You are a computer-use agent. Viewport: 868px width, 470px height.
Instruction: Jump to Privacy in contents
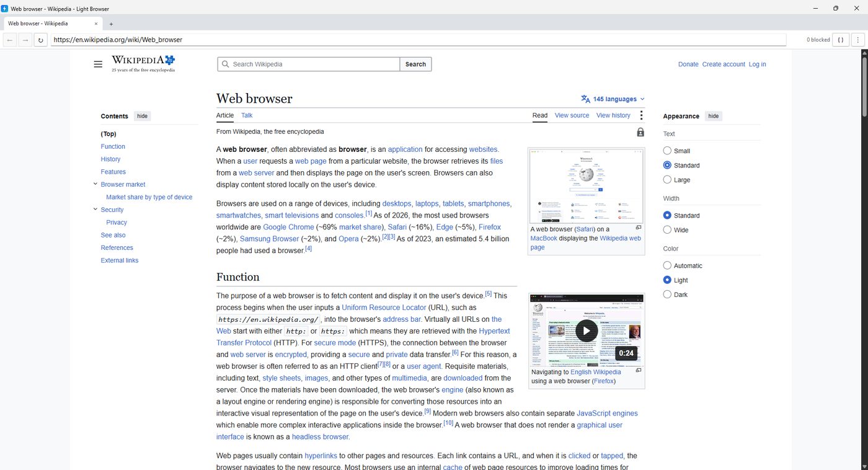click(x=117, y=223)
